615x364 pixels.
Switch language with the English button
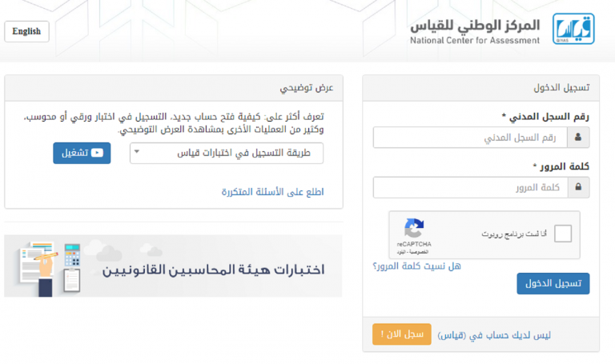pos(26,31)
